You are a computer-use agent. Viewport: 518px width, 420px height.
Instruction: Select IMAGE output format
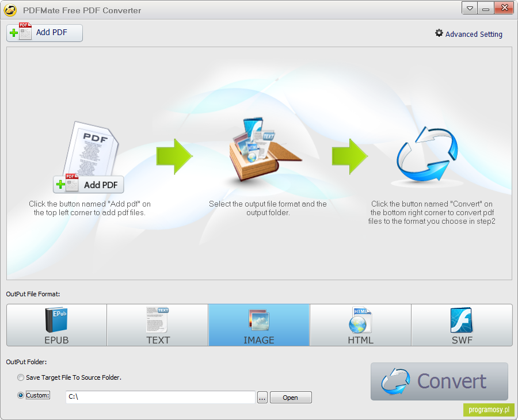point(259,325)
